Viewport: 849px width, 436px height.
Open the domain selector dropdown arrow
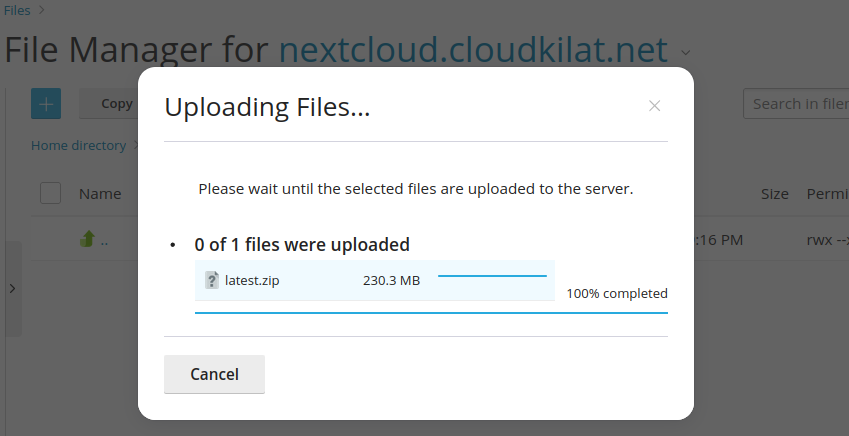(685, 53)
